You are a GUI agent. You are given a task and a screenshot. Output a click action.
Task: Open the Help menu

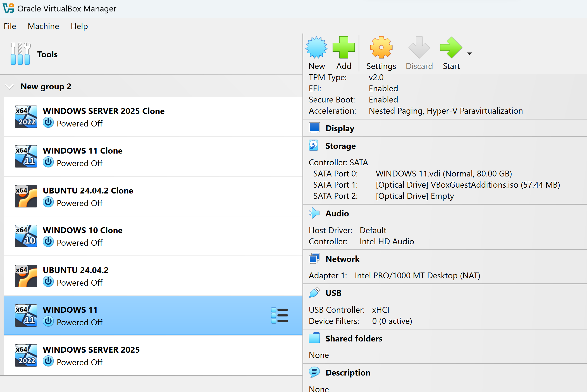pyautogui.click(x=79, y=26)
